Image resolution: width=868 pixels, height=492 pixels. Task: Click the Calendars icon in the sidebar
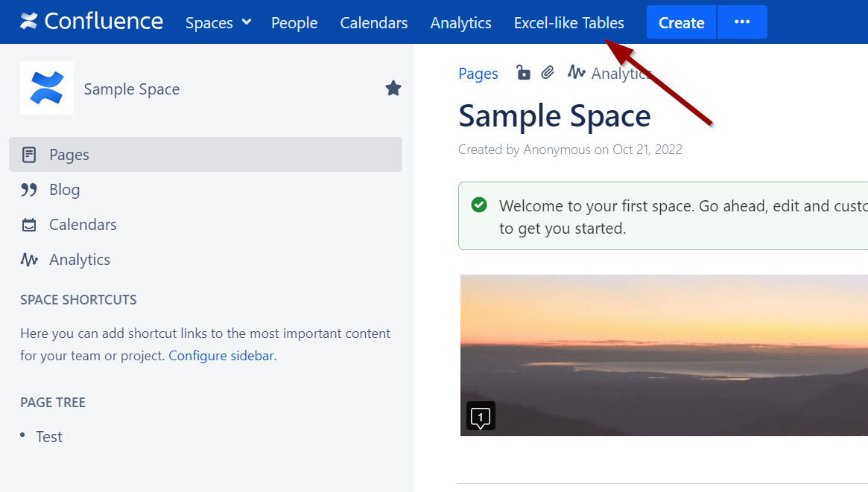pyautogui.click(x=28, y=224)
